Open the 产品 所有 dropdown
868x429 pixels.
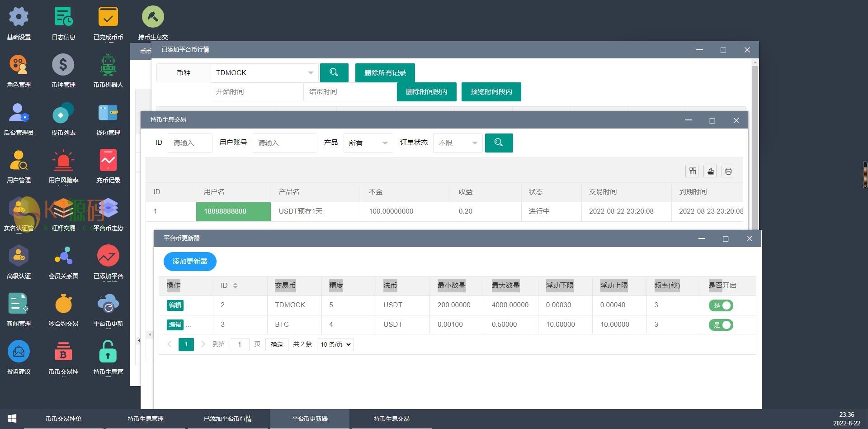[368, 143]
